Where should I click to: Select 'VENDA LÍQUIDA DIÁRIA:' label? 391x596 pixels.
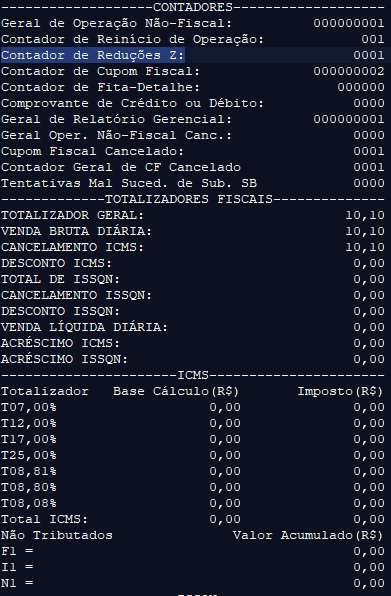[x=84, y=327]
